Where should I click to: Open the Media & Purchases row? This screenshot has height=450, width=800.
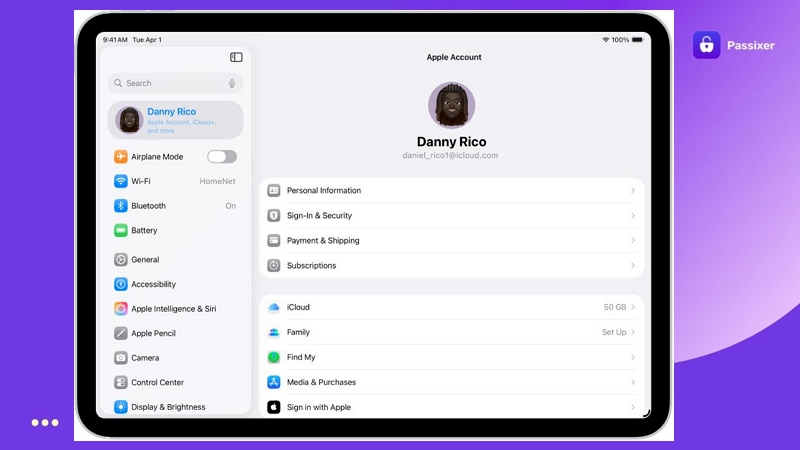pyautogui.click(x=452, y=382)
